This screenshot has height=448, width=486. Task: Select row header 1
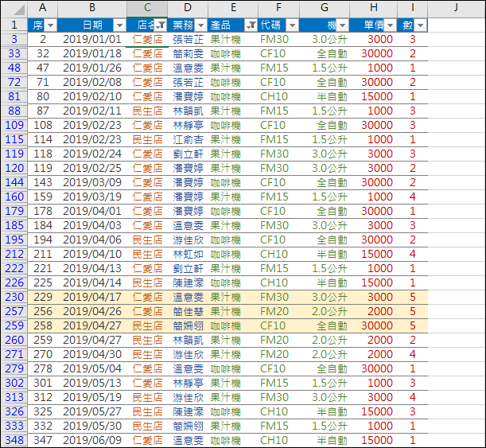pyautogui.click(x=14, y=25)
